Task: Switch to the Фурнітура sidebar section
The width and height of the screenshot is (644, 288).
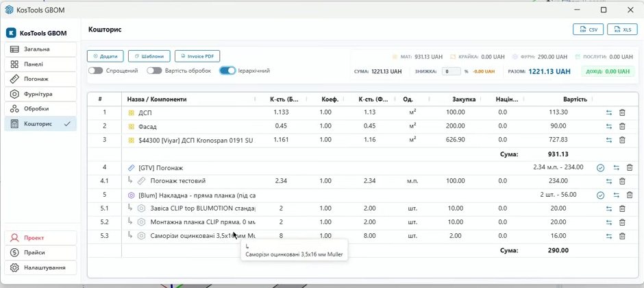Action: [40, 94]
